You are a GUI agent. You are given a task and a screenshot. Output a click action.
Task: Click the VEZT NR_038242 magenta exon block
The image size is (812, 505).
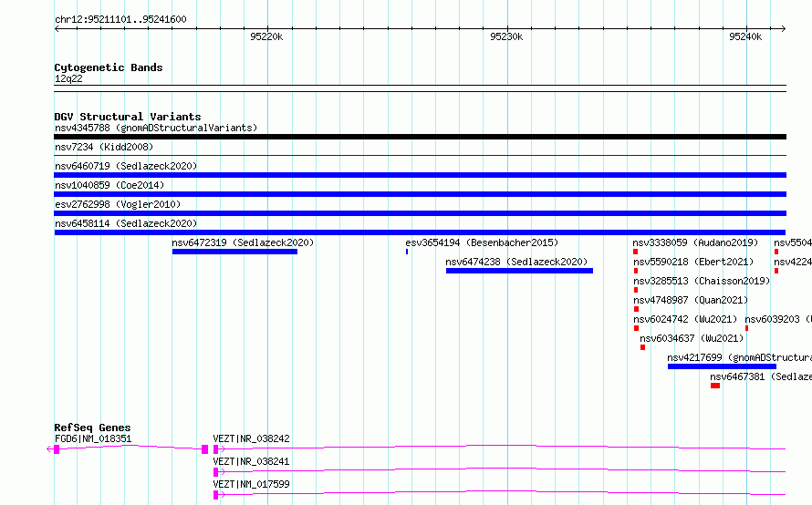tap(216, 449)
